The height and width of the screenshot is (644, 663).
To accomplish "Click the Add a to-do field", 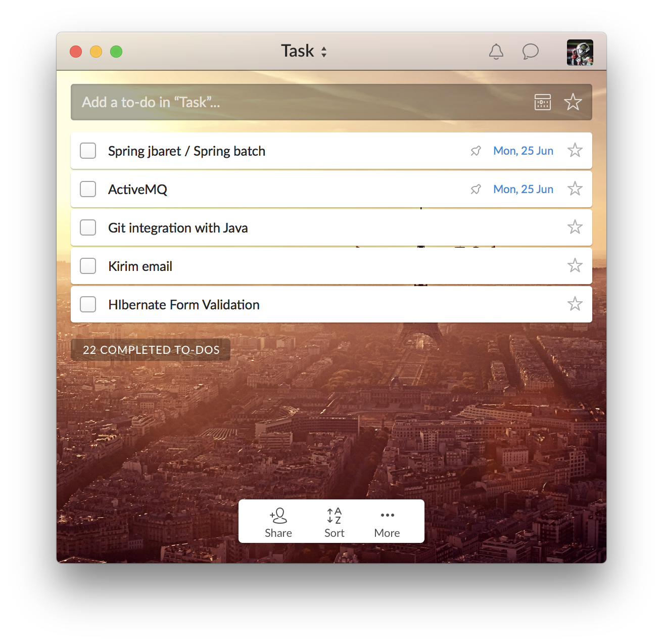I will 303,102.
